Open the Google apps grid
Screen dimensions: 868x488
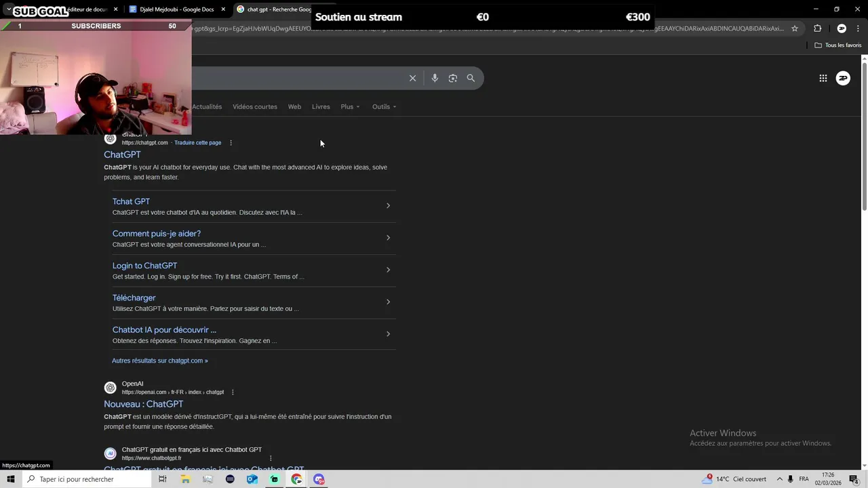coord(823,78)
